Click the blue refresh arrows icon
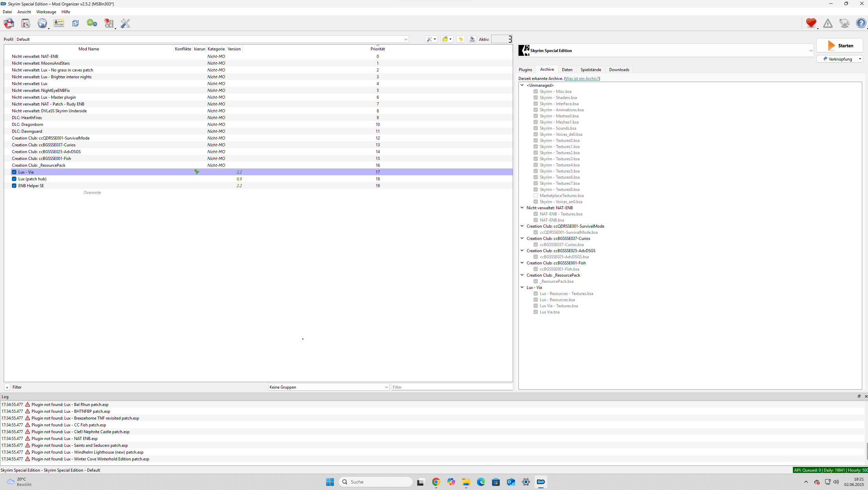868x490 pixels. tap(75, 23)
